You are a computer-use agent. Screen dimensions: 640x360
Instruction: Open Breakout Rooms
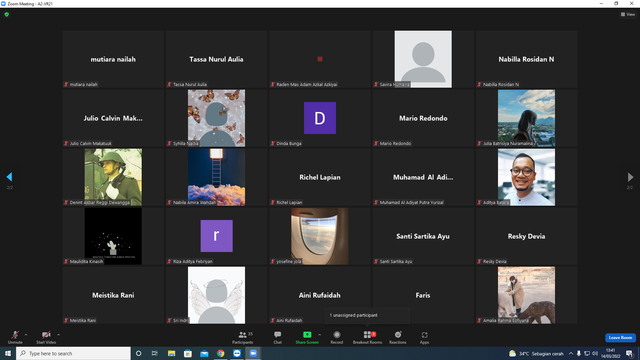point(367,337)
